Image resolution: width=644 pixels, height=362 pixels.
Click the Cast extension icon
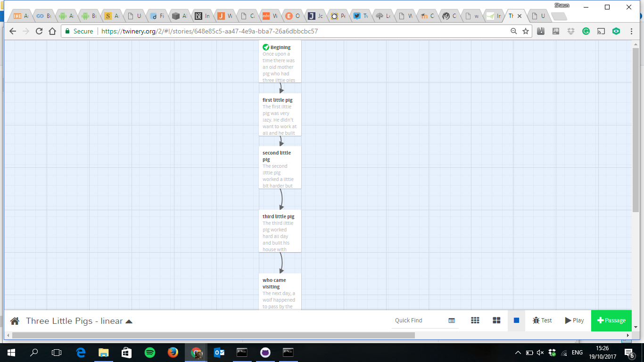(601, 31)
